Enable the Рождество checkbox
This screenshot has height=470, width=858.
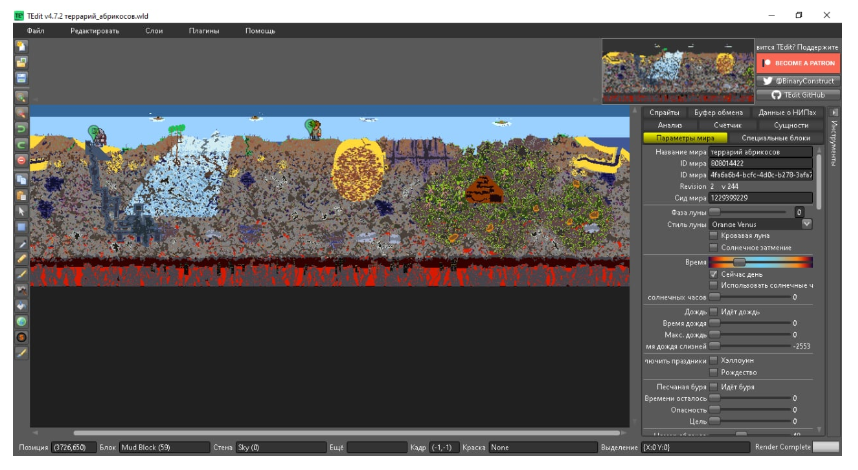click(x=714, y=373)
